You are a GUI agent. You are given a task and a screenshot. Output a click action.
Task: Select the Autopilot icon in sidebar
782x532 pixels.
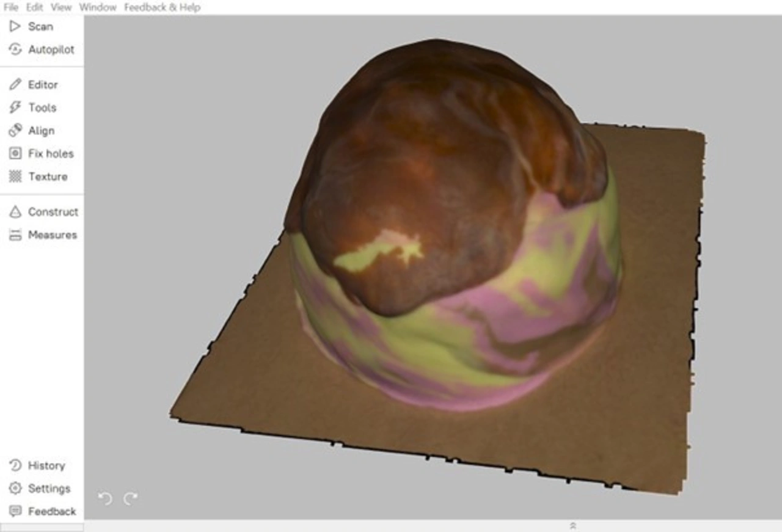pyautogui.click(x=15, y=49)
